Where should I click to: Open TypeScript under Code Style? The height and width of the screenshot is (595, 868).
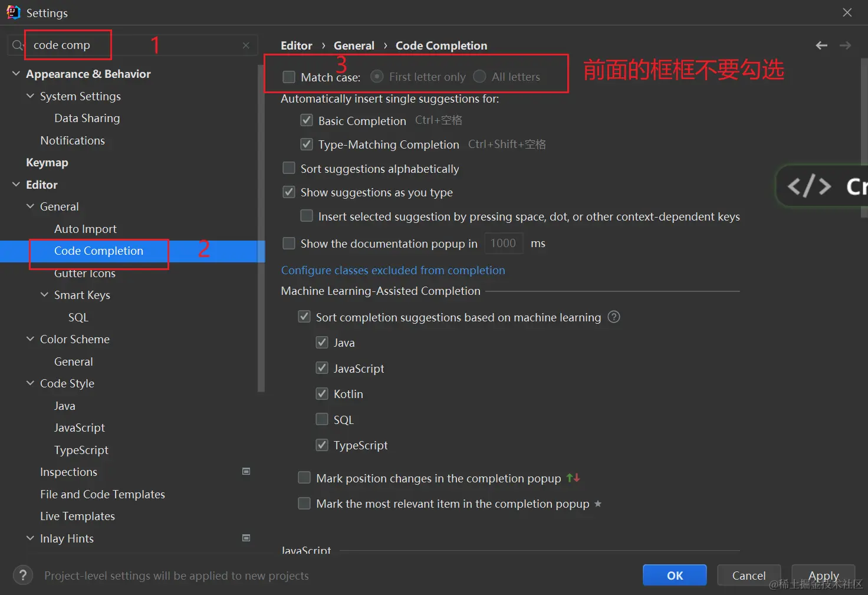[81, 450]
